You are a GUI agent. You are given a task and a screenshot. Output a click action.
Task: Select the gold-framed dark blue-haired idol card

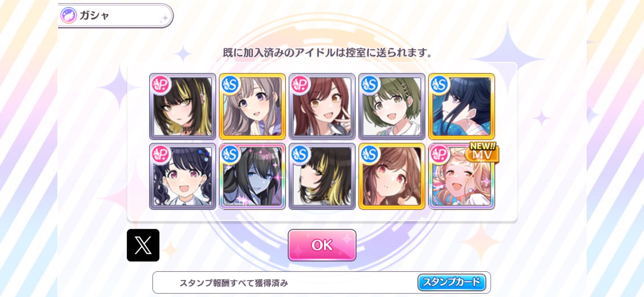[462, 106]
